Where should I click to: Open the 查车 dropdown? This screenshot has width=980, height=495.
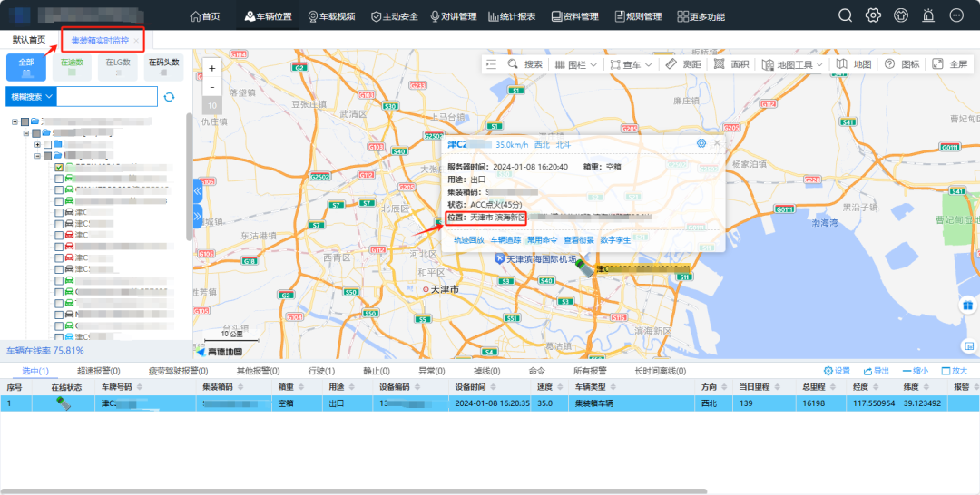[x=631, y=64]
